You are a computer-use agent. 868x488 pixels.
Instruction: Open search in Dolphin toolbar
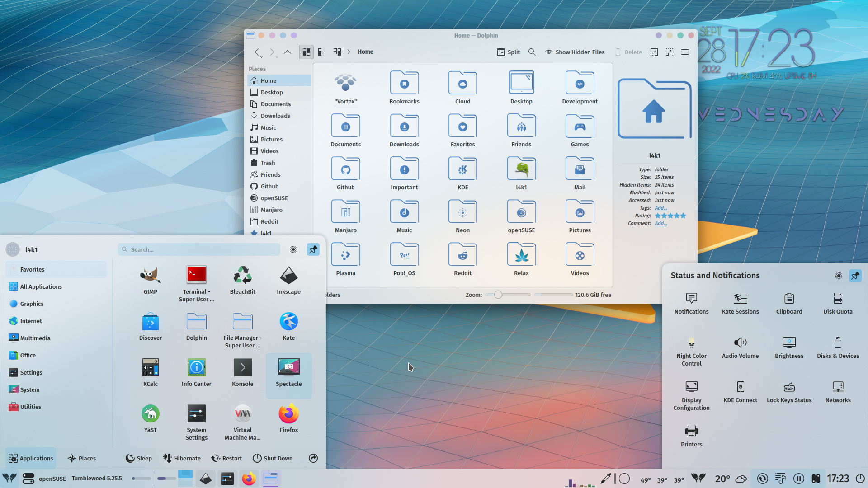pyautogui.click(x=532, y=52)
